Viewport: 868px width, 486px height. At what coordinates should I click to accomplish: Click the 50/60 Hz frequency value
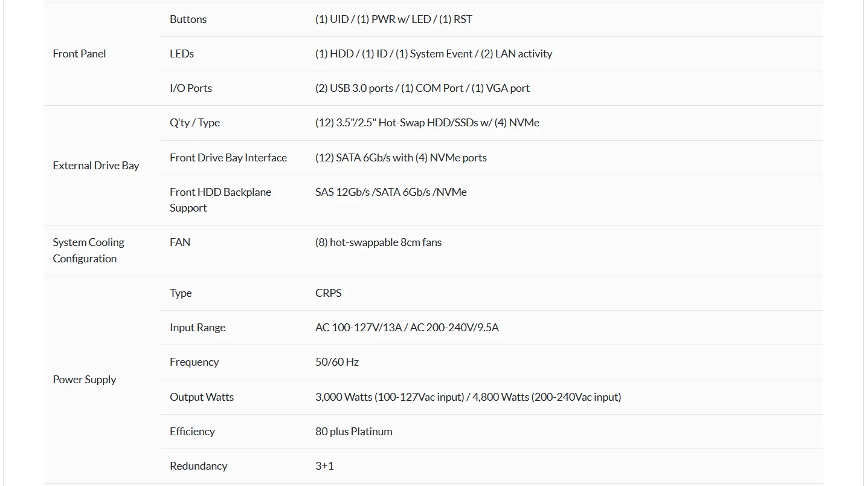[337, 362]
